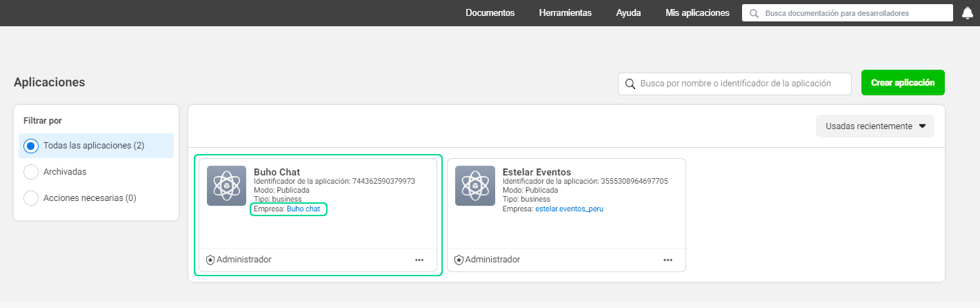Open the Herramientas menu
This screenshot has height=308, width=980.
click(565, 13)
